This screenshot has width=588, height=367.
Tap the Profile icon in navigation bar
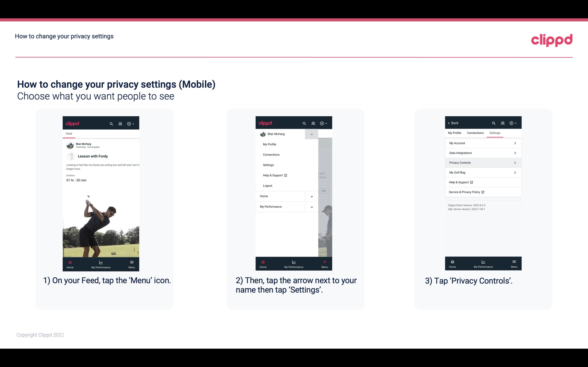[120, 123]
